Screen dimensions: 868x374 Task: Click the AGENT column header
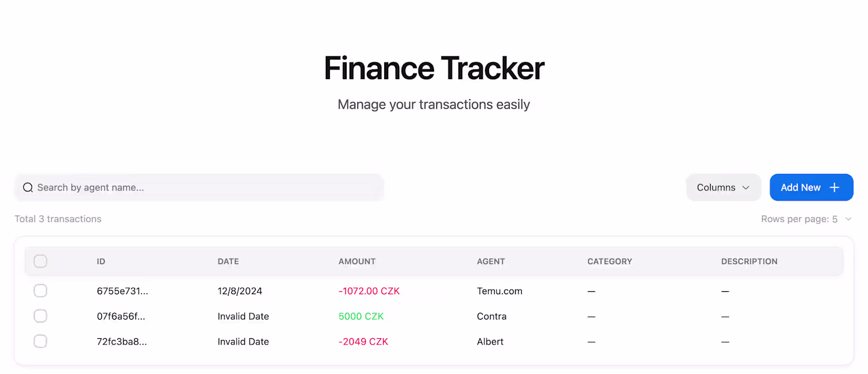point(491,261)
